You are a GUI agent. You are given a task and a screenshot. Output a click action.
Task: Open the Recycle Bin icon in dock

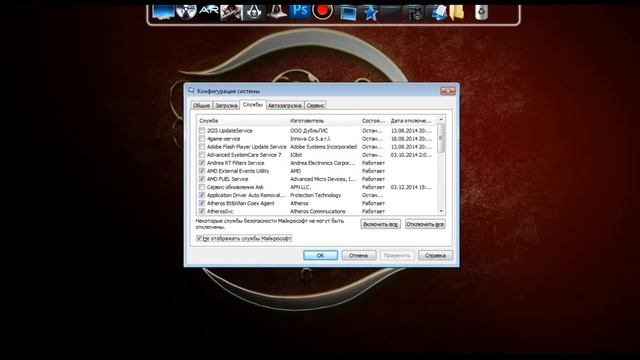pos(481,12)
